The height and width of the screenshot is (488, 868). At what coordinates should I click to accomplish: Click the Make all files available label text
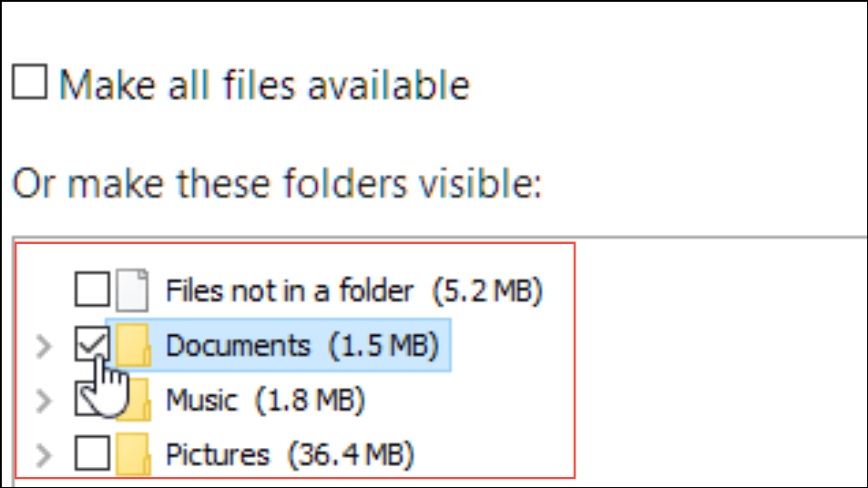pos(265,85)
